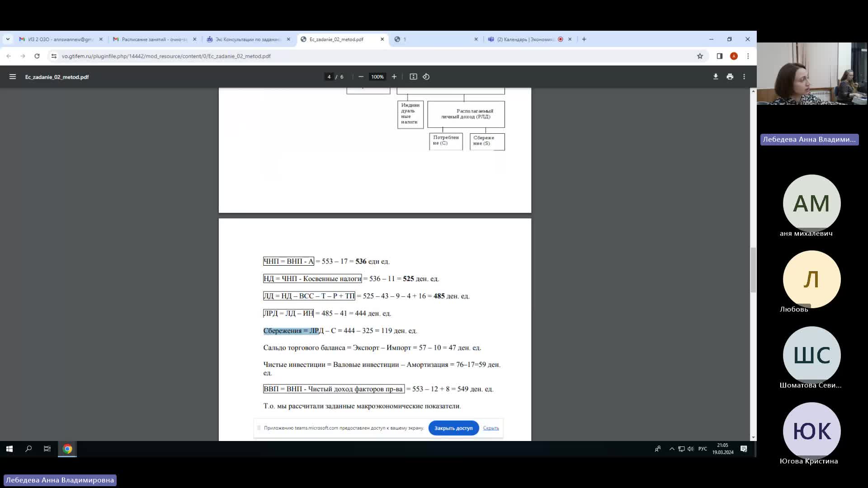Click the fit to page icon
868x488 pixels.
pos(413,77)
